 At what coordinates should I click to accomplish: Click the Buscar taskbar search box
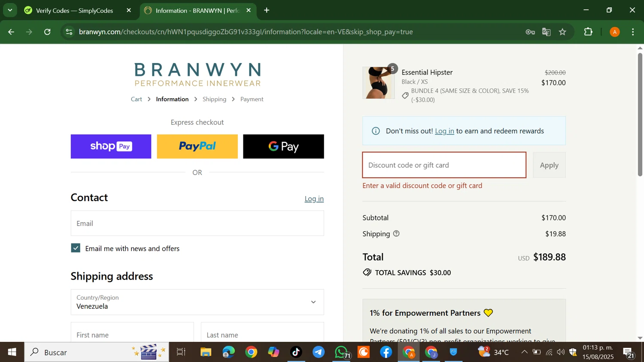pos(97,352)
